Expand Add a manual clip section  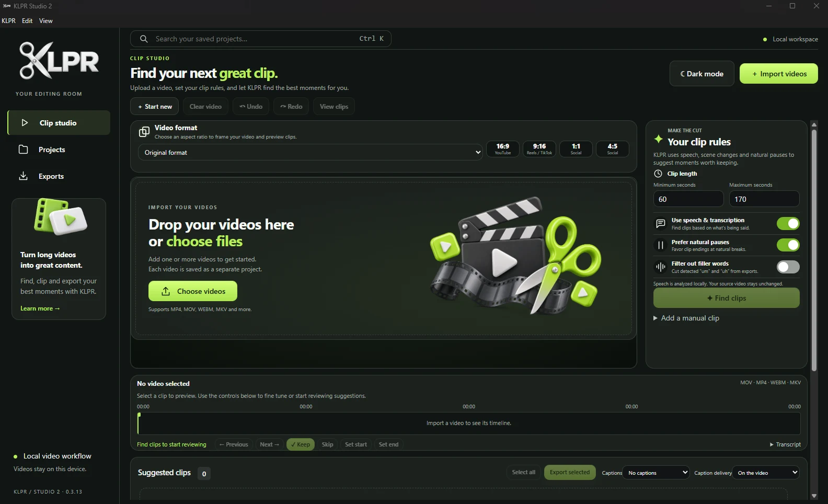tap(686, 318)
